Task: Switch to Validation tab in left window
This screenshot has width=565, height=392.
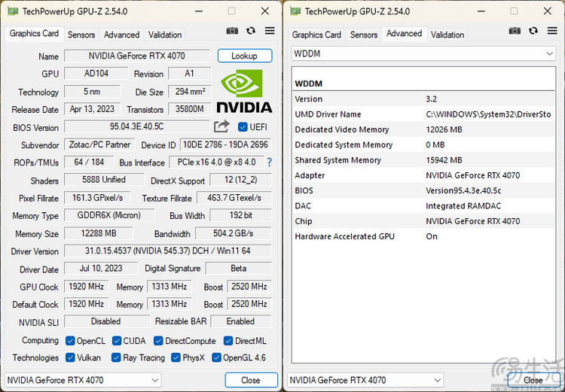Action: [x=165, y=35]
